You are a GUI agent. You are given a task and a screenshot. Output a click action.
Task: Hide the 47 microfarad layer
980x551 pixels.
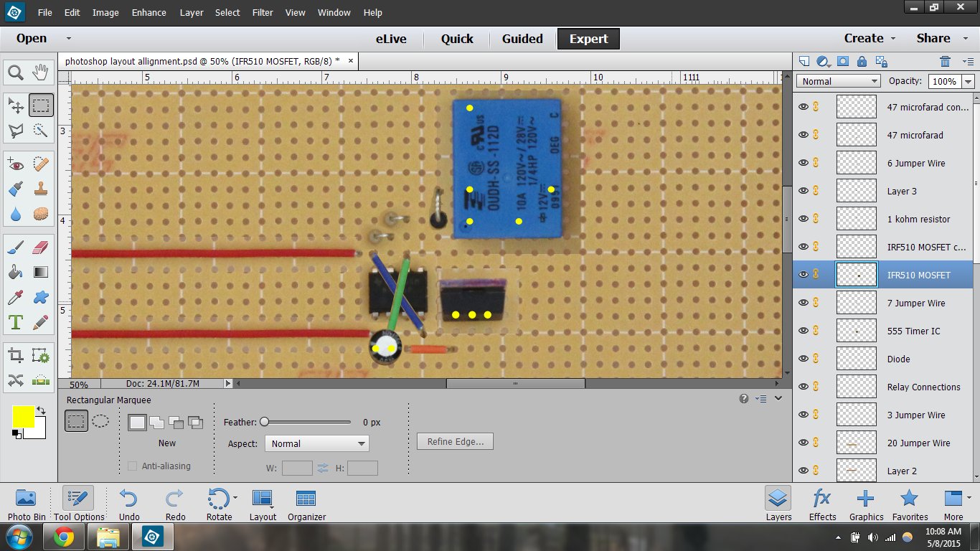[x=804, y=135]
